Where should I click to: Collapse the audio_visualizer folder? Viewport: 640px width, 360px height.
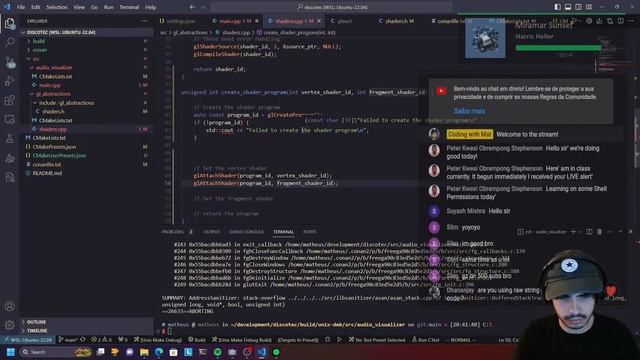[53, 67]
